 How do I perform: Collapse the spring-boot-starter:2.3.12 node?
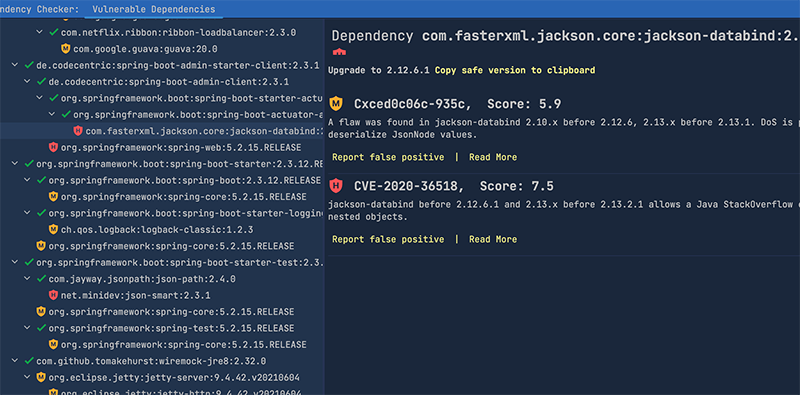click(15, 164)
